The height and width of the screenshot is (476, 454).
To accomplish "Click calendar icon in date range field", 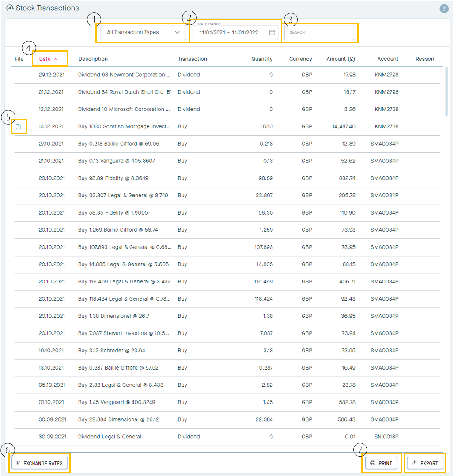I will (272, 33).
